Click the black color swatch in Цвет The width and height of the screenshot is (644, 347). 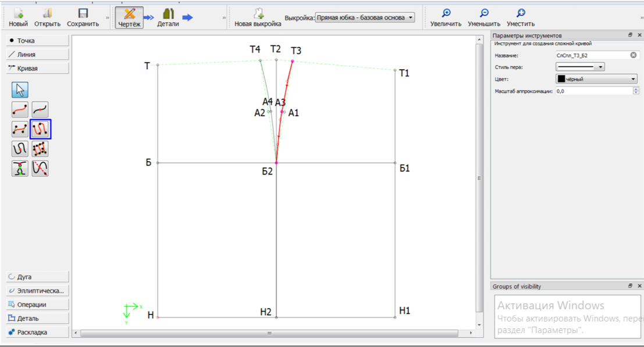561,78
